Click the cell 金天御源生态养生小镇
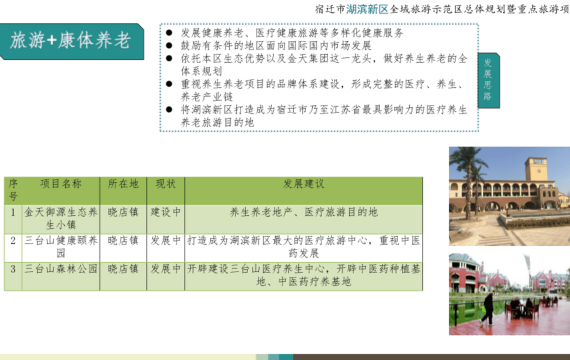The width and height of the screenshot is (570, 360). tap(61, 219)
